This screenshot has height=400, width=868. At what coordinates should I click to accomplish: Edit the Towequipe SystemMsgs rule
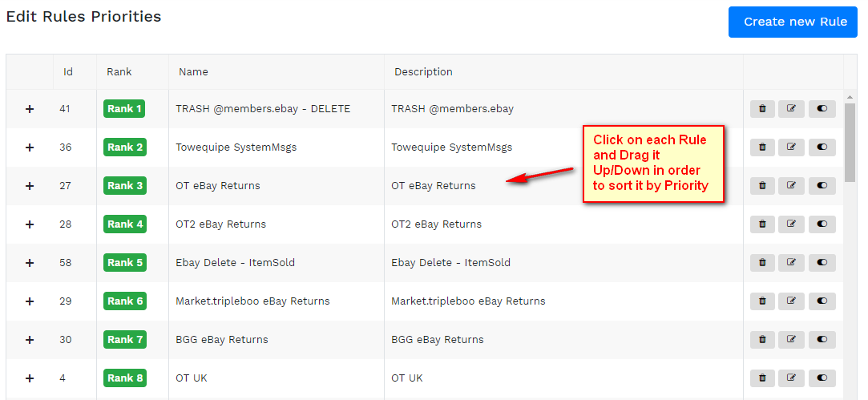pyautogui.click(x=792, y=147)
